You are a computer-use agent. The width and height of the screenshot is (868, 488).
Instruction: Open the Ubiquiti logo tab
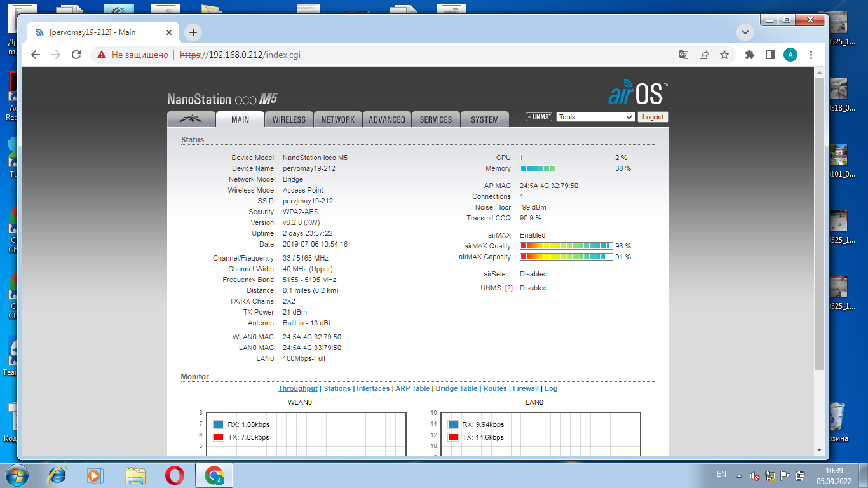191,119
